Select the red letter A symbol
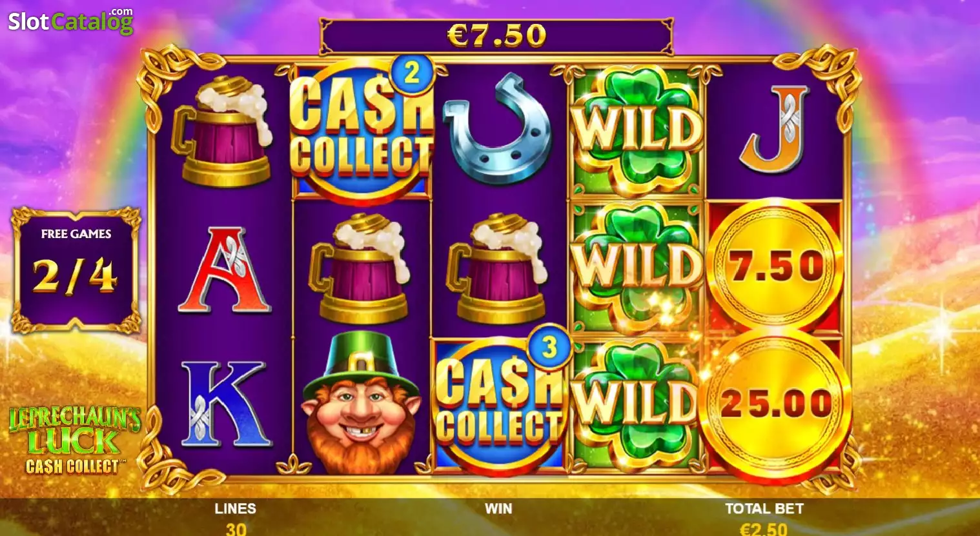980x536 pixels. [223, 269]
